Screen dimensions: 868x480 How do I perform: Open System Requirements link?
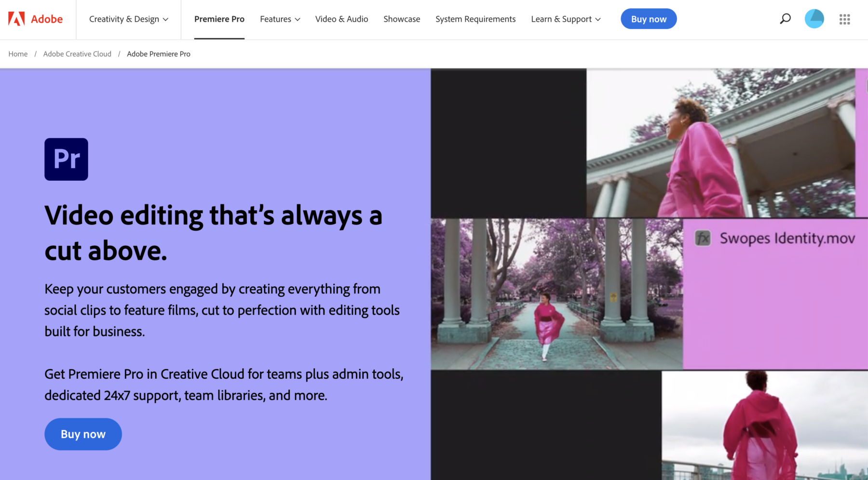475,19
